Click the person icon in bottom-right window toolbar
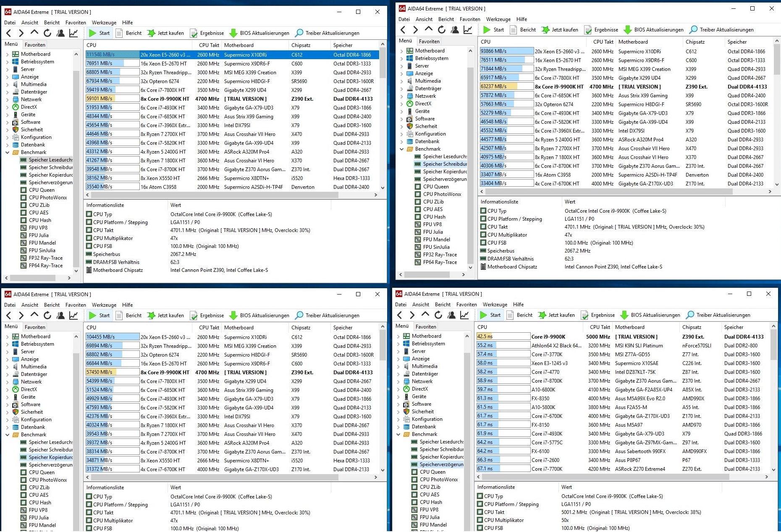781x532 pixels. (451, 315)
